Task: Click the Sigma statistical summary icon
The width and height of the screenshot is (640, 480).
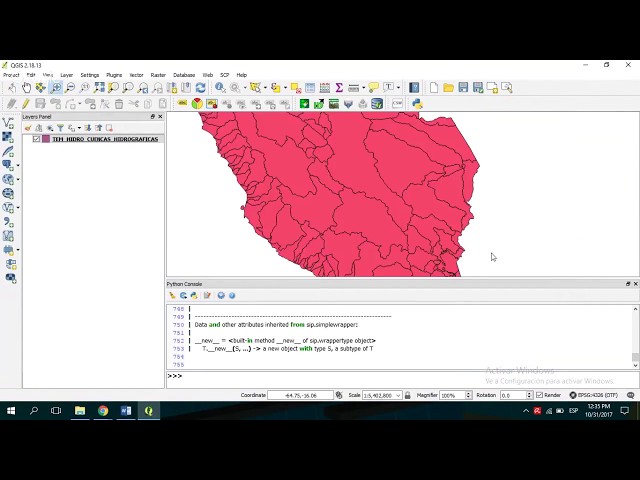Action: 339,87
